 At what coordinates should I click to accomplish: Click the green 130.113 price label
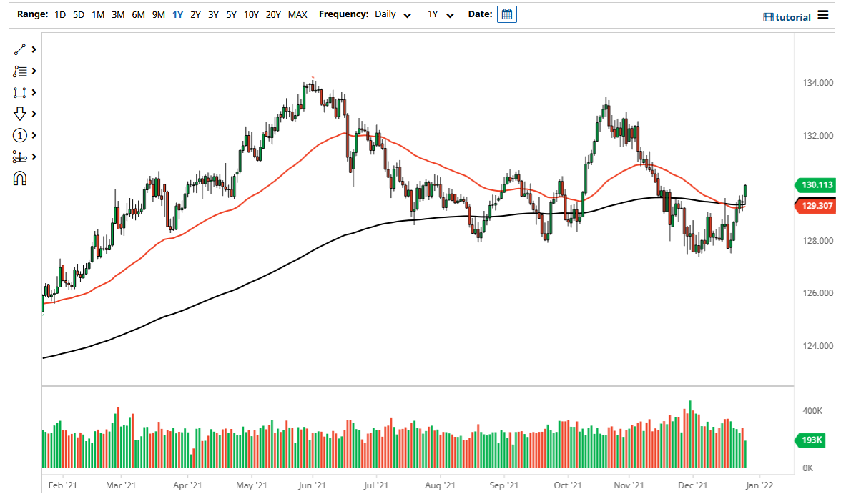pyautogui.click(x=816, y=185)
